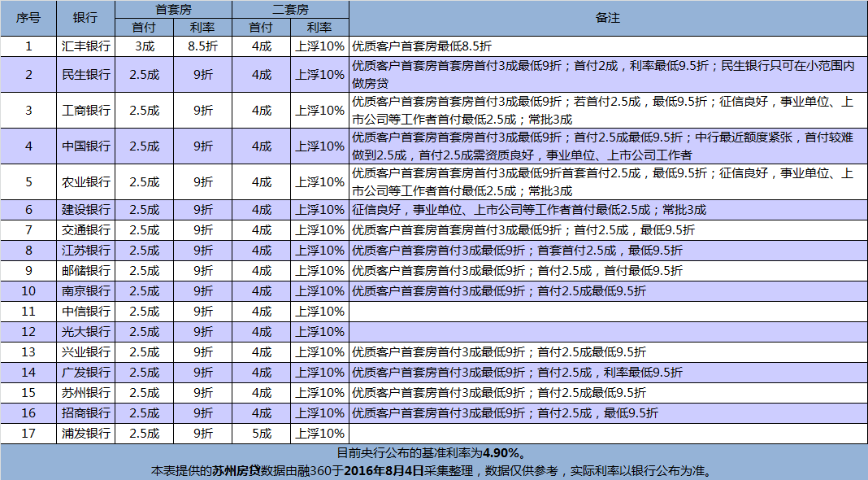Select the 首套房 header cell
Image resolution: width=868 pixels, height=480 pixels.
(x=173, y=10)
